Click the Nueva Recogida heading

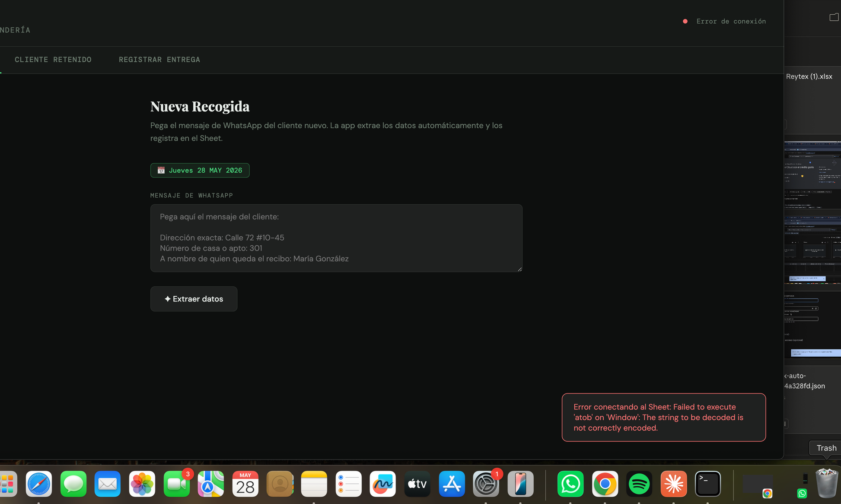click(200, 106)
